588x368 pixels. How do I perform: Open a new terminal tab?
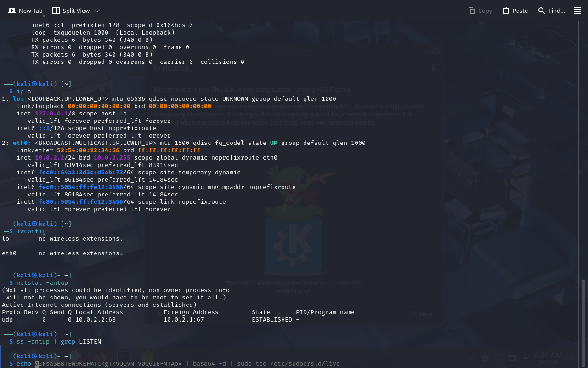[x=25, y=11]
